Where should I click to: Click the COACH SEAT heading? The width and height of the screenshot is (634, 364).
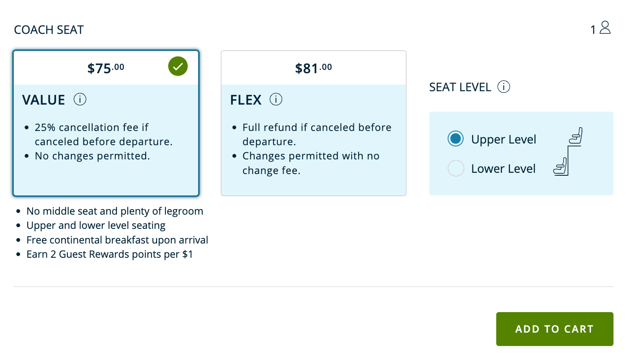click(x=49, y=29)
